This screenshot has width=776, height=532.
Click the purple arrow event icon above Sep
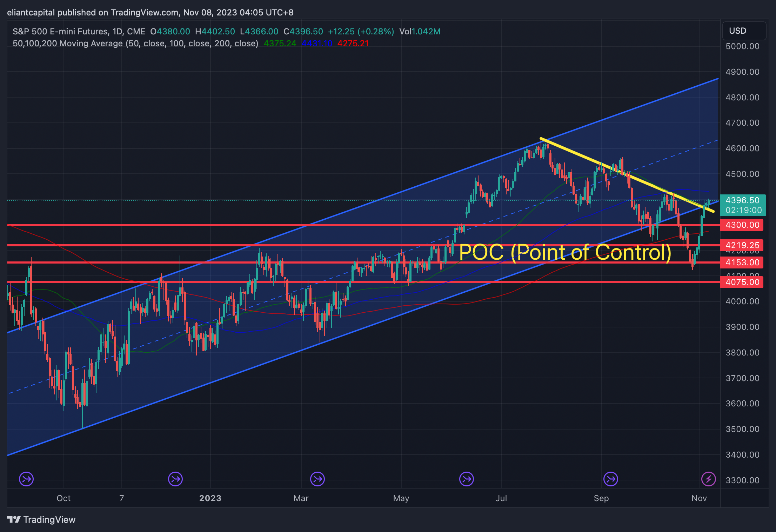pyautogui.click(x=611, y=479)
